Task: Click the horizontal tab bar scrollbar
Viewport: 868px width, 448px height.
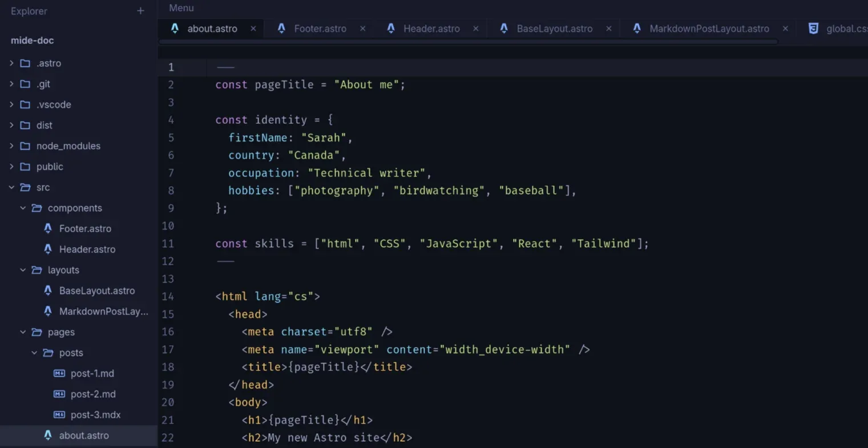Action: tap(468, 42)
